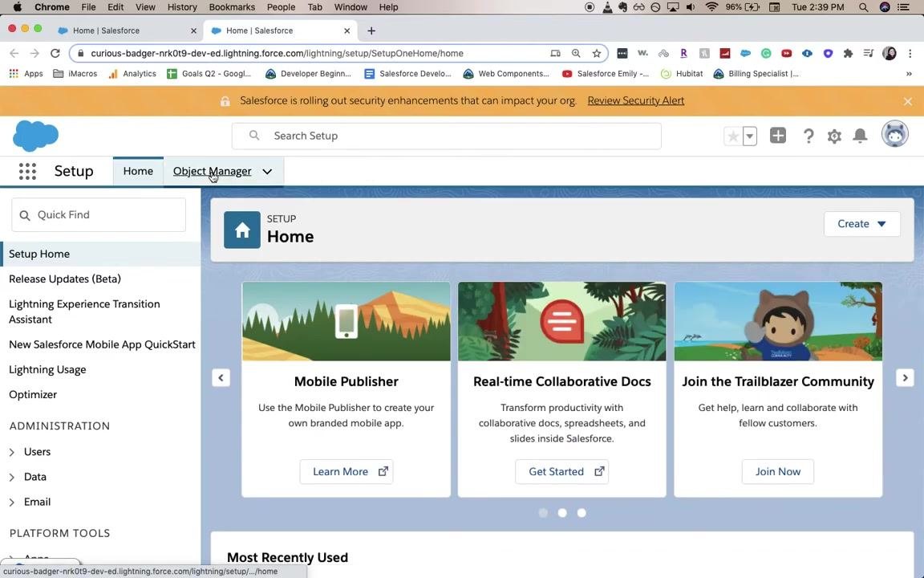Viewport: 924px width, 578px height.
Task: Go to next carousel slide
Action: (905, 377)
